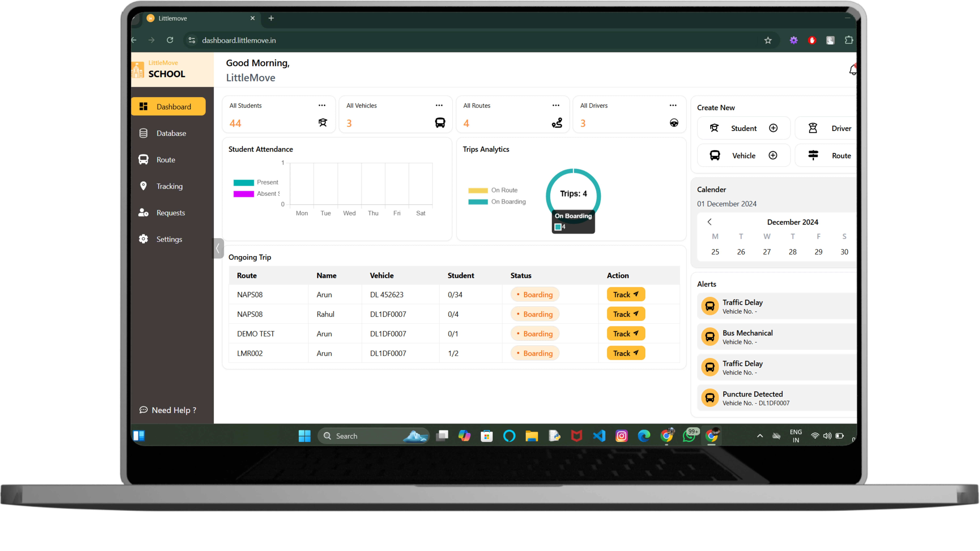This screenshot has width=980, height=551.
Task: Open All Vehicles card options menu
Action: point(439,105)
